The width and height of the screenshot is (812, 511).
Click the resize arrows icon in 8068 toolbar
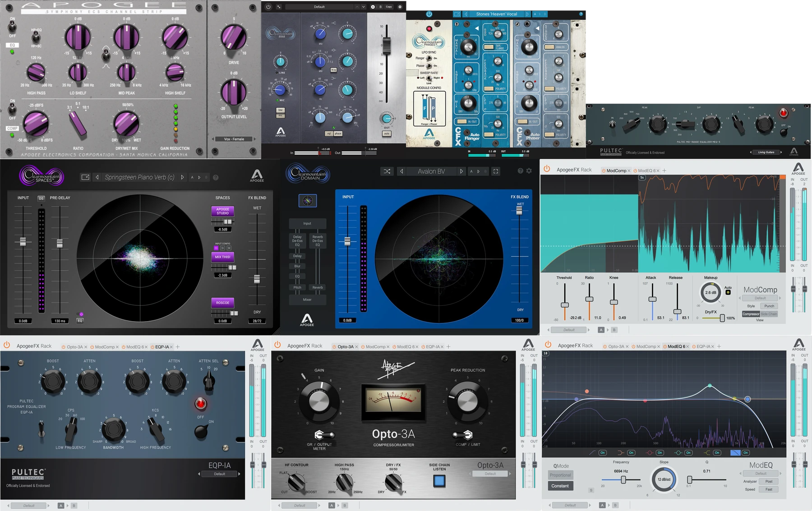coord(279,7)
